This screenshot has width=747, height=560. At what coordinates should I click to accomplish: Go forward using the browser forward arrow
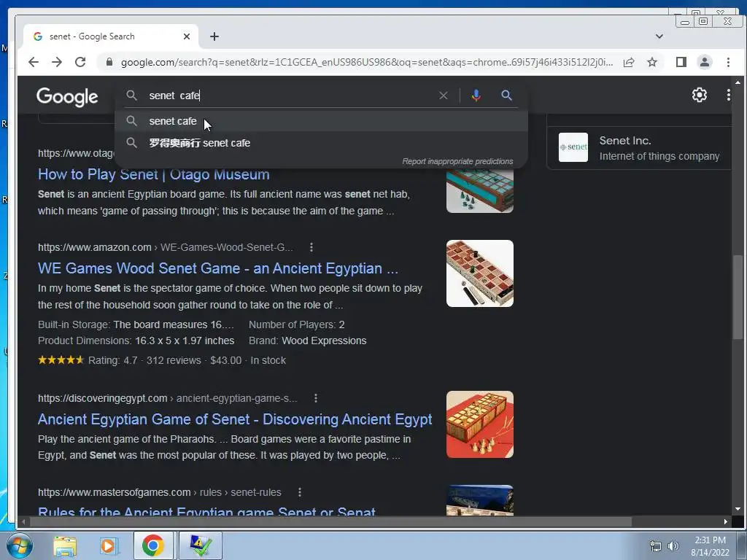(57, 62)
